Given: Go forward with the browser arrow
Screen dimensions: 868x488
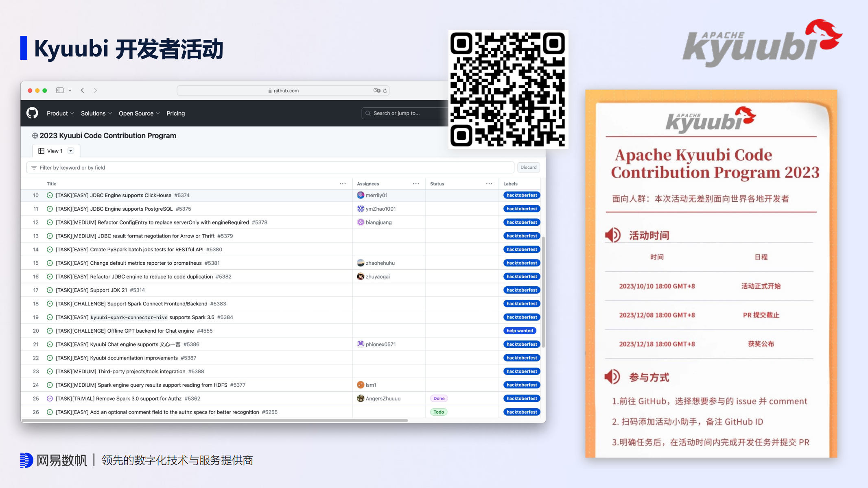Looking at the screenshot, I should point(95,90).
